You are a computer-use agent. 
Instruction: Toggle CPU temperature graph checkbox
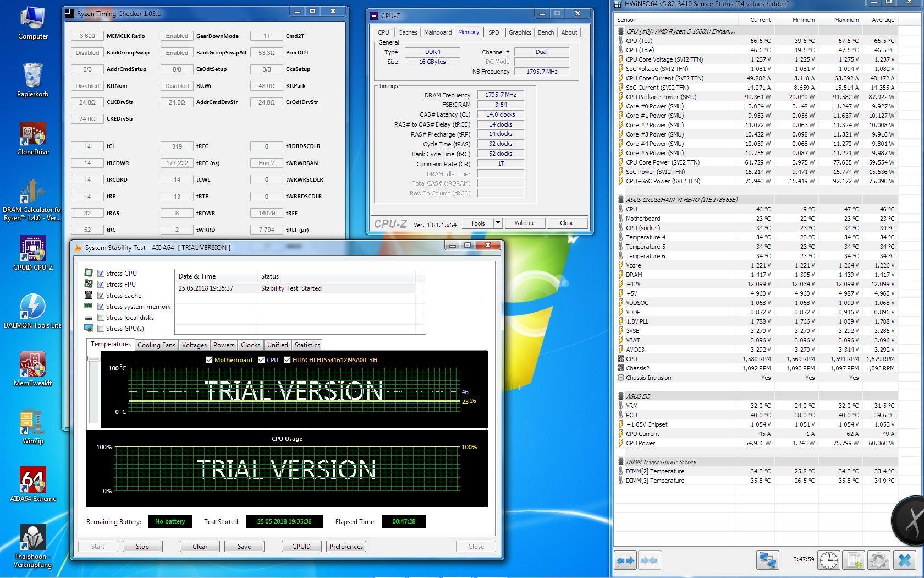261,360
